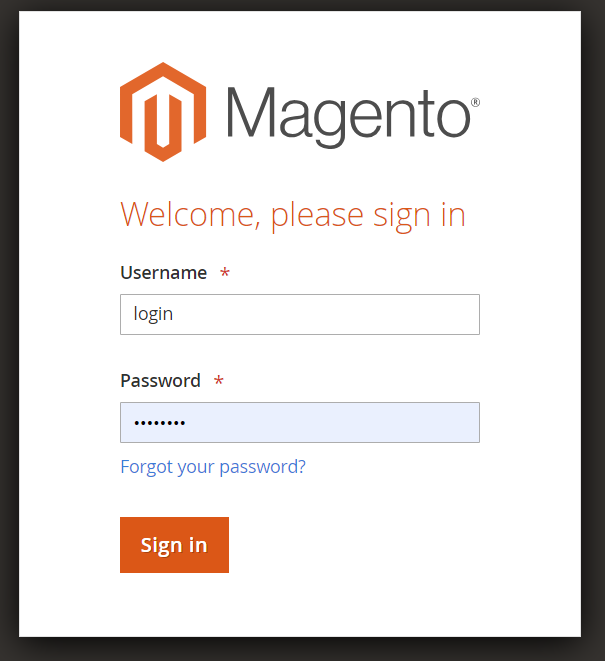Click the registered trademark symbol beside Magento
The width and height of the screenshot is (605, 661).
pos(475,103)
